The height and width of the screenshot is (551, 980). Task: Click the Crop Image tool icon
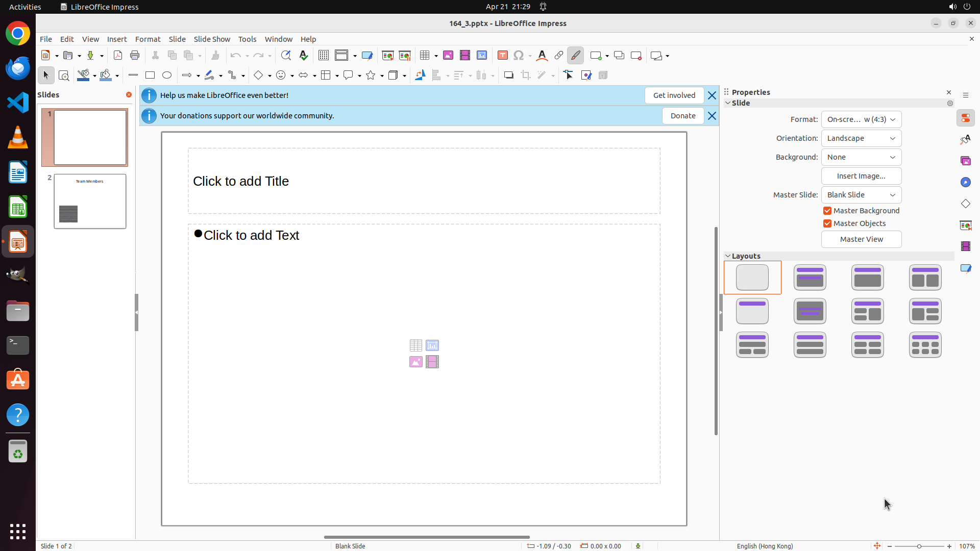[x=526, y=76]
